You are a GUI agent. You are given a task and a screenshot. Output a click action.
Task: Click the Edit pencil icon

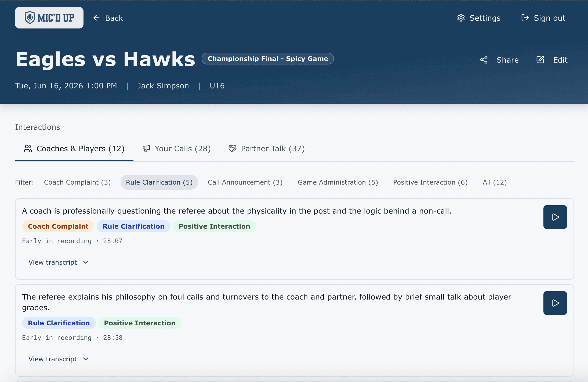[540, 60]
